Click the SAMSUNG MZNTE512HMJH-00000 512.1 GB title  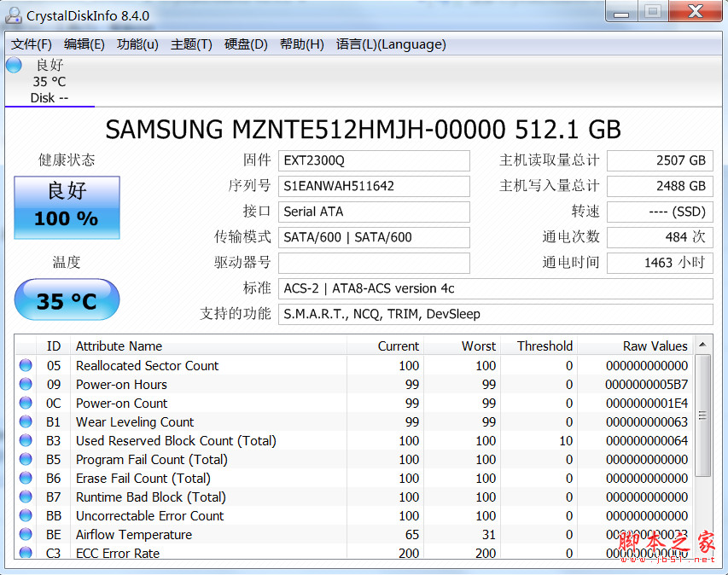click(363, 129)
